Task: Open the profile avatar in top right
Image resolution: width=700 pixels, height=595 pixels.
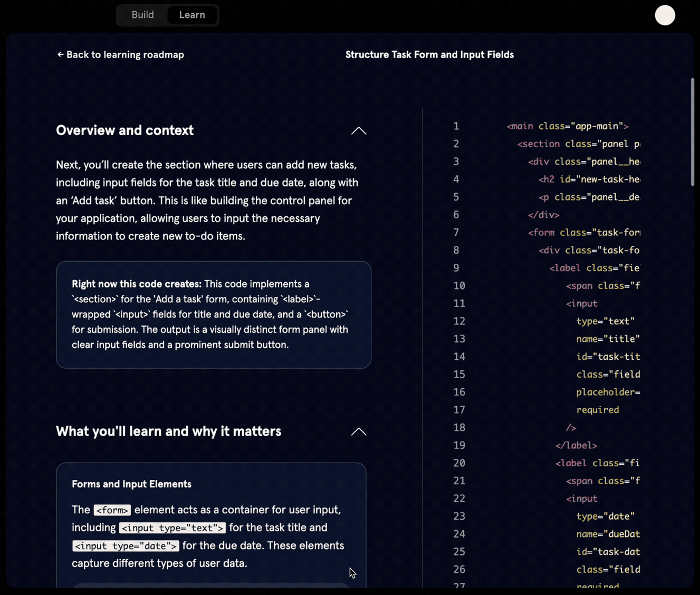Action: click(665, 15)
